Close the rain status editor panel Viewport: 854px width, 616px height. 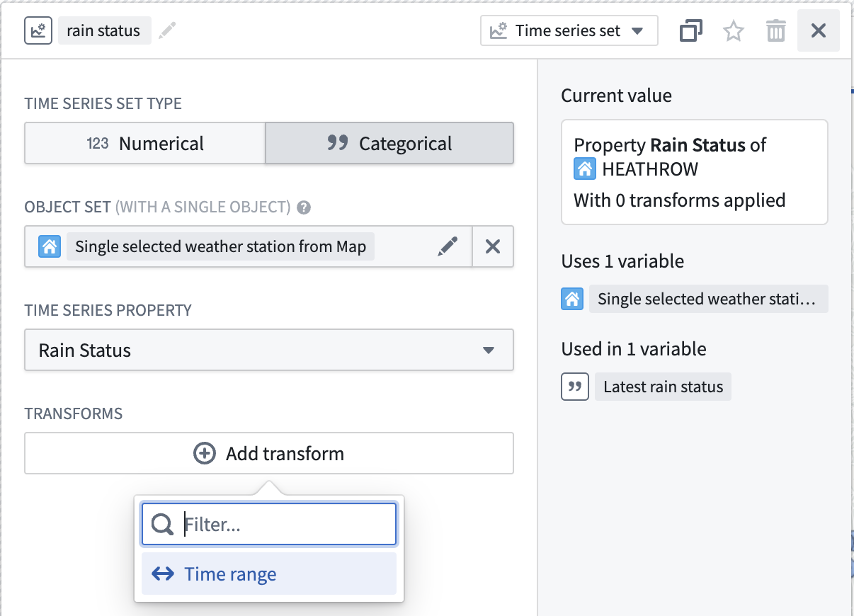point(819,31)
